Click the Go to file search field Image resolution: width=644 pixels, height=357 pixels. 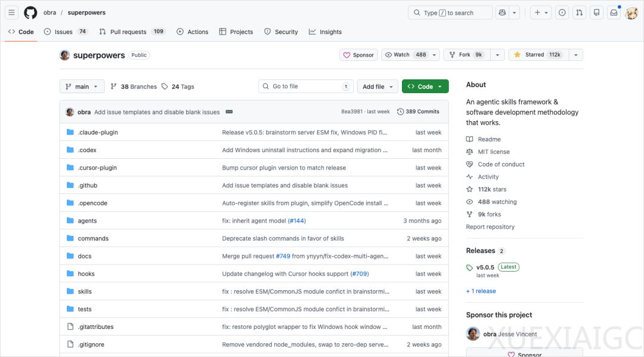coord(305,87)
